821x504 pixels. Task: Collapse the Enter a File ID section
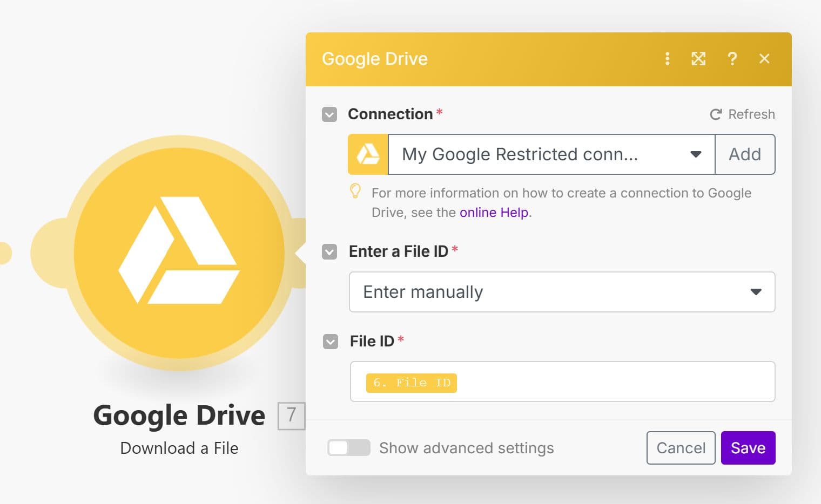coord(329,252)
